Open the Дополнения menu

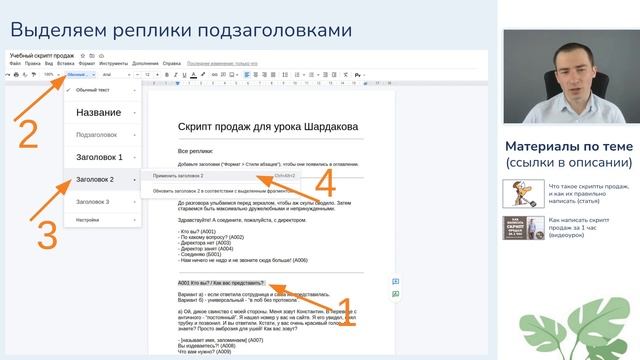(x=145, y=64)
